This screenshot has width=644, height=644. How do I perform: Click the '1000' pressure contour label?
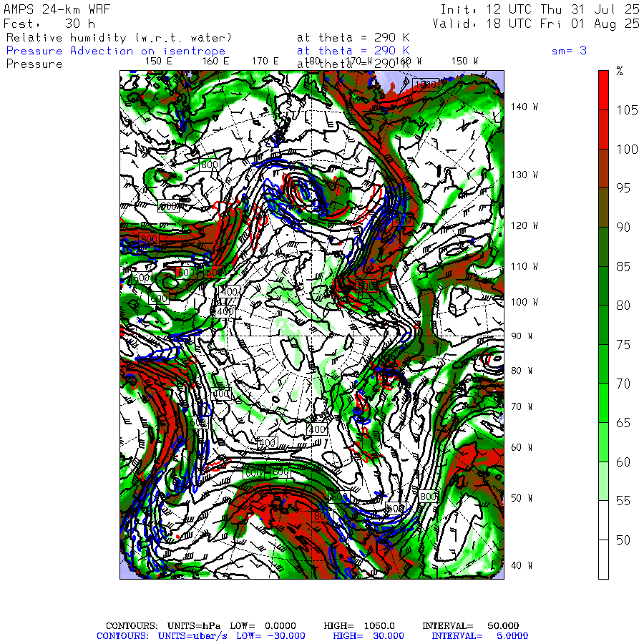click(426, 84)
